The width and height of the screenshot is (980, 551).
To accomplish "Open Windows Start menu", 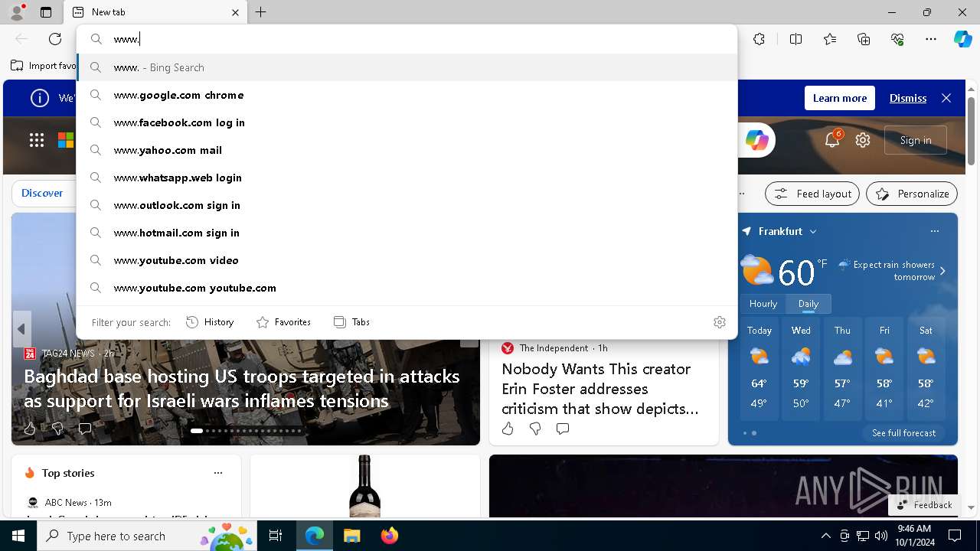I will point(18,536).
